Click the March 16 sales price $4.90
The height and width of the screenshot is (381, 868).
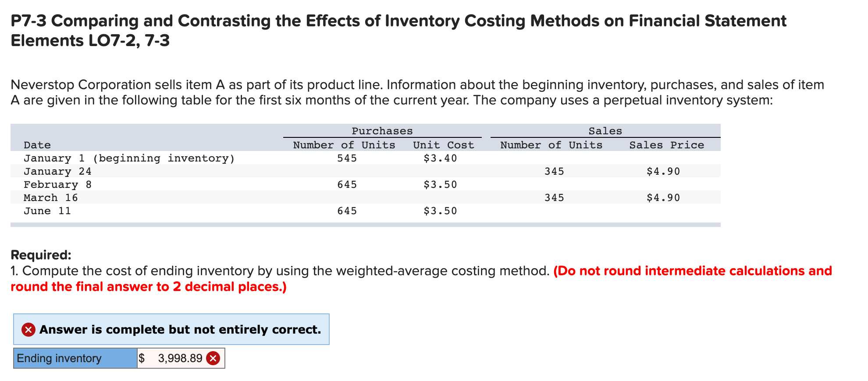tap(663, 198)
